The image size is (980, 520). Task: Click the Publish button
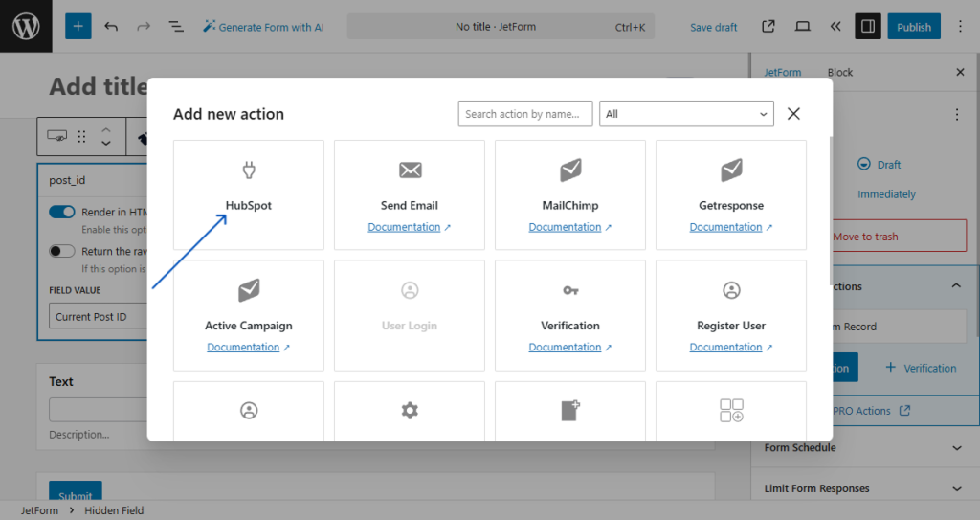click(x=914, y=26)
